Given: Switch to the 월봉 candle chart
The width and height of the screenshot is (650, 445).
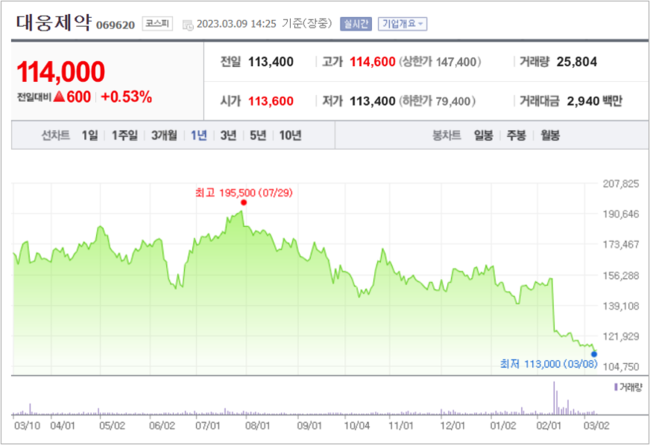Looking at the screenshot, I should [x=550, y=135].
